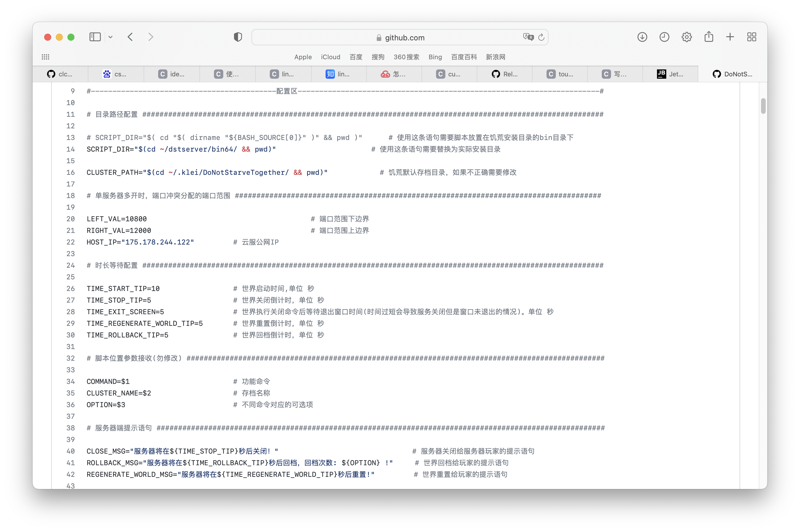
Task: Click the translate icon in address bar
Action: point(528,37)
